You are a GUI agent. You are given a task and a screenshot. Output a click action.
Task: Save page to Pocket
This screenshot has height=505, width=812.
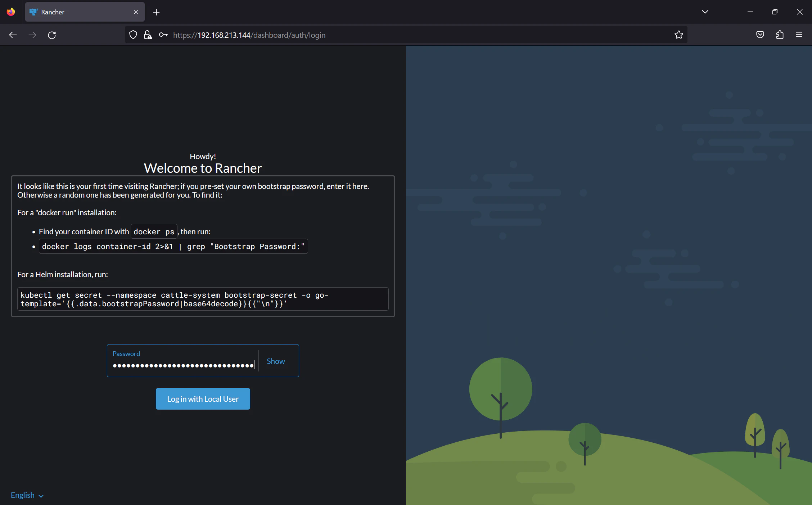tap(760, 35)
